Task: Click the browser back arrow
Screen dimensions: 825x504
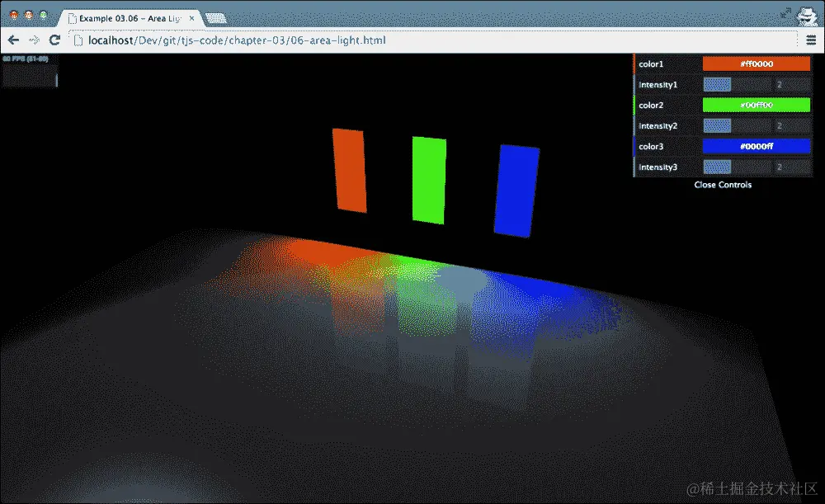Action: click(14, 40)
